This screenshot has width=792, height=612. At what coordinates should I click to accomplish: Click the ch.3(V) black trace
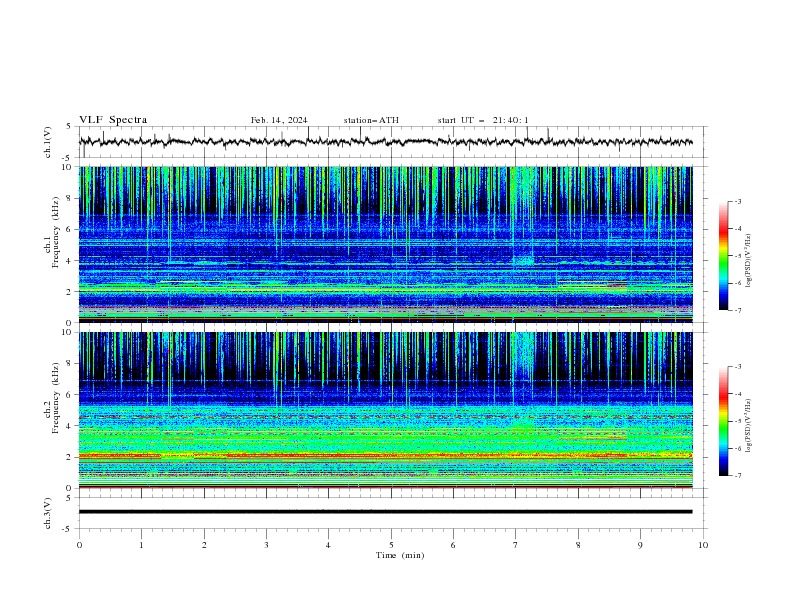[x=385, y=512]
